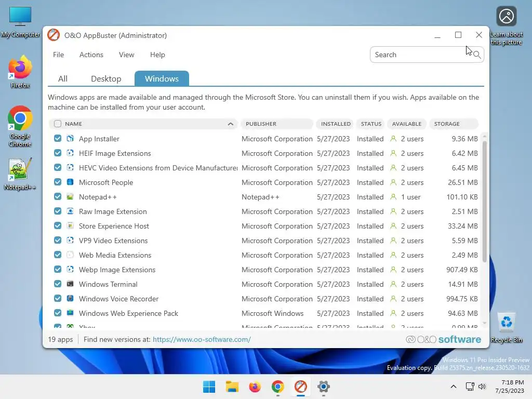Click the HEIF Image Extensions app icon

(70, 153)
